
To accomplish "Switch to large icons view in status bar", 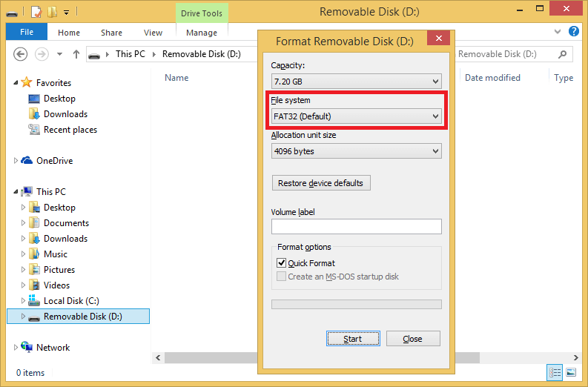I will point(571,372).
